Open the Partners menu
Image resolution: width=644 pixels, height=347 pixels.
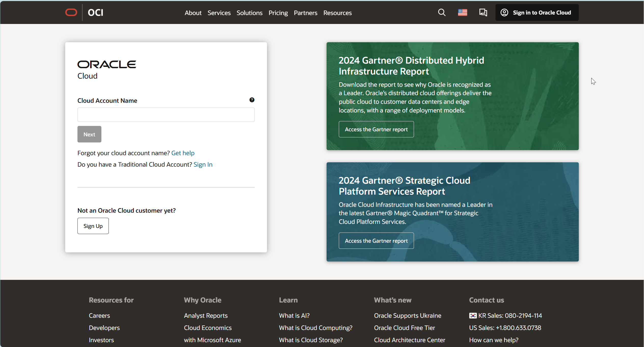point(305,13)
